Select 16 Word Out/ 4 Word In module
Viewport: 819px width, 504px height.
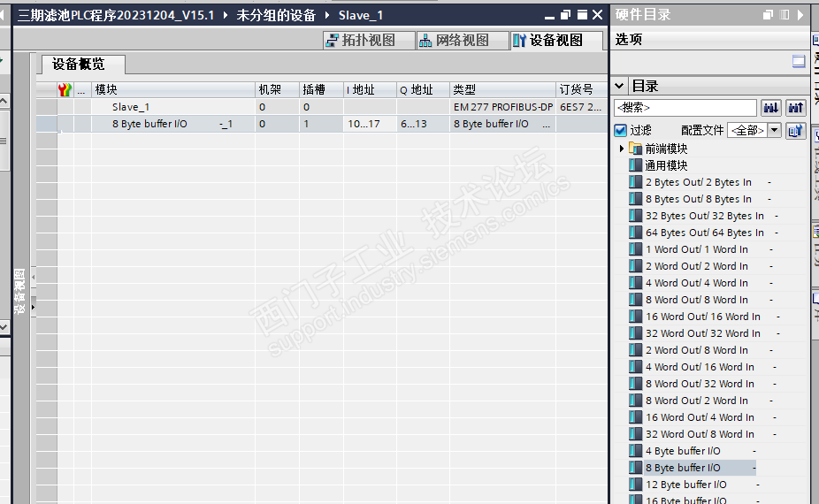[x=700, y=417]
